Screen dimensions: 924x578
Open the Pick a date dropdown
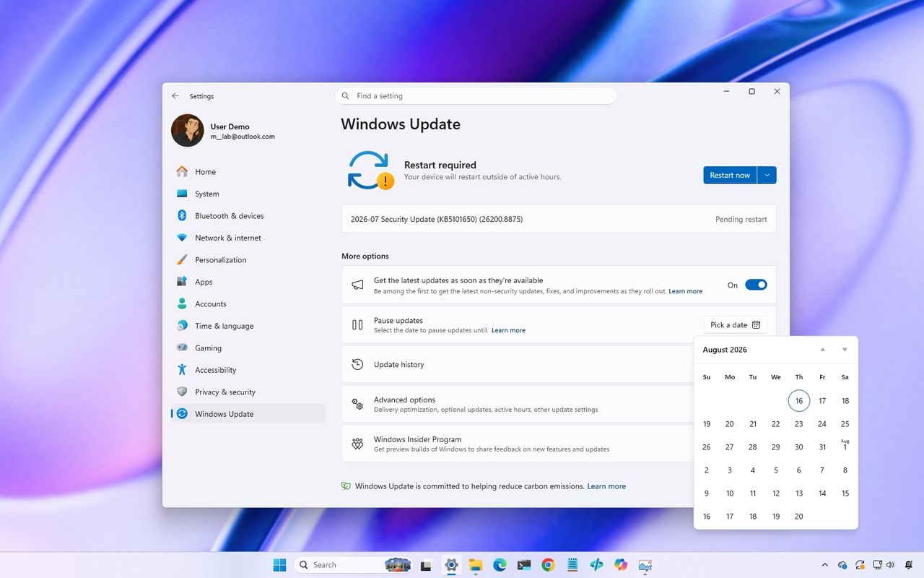(x=736, y=325)
